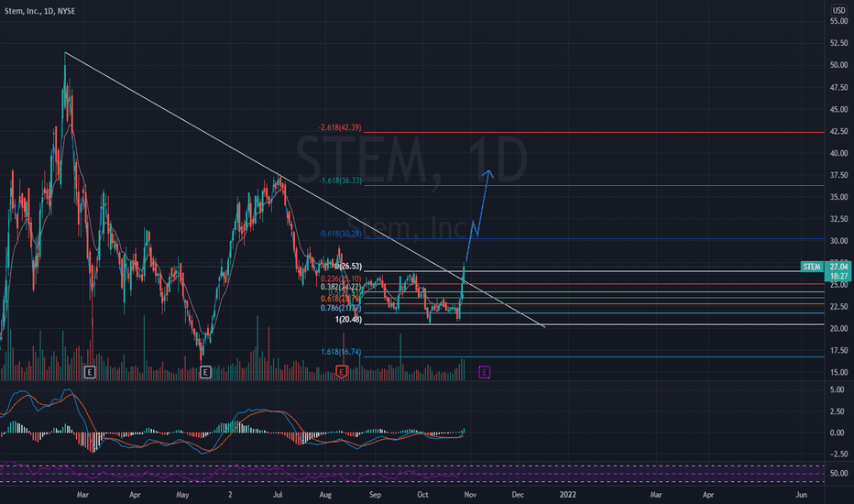Click the gray earnings E marker near mid-May
Viewport: 854px width, 504px height.
point(205,372)
